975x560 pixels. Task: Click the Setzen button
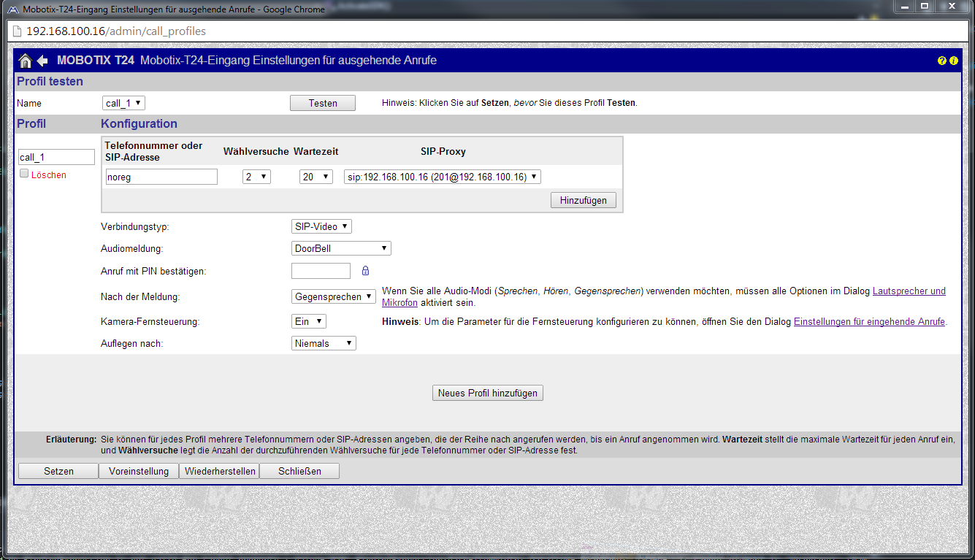58,471
